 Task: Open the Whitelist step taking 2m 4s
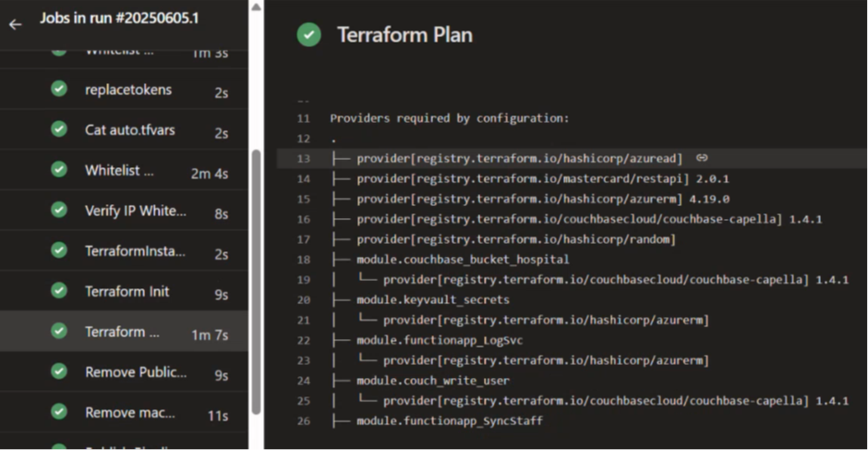(x=119, y=171)
